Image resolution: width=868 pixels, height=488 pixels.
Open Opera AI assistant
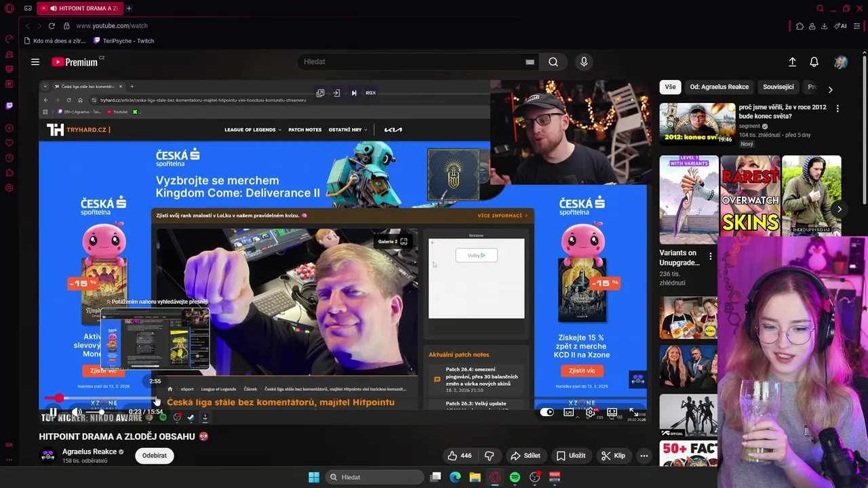tap(841, 26)
